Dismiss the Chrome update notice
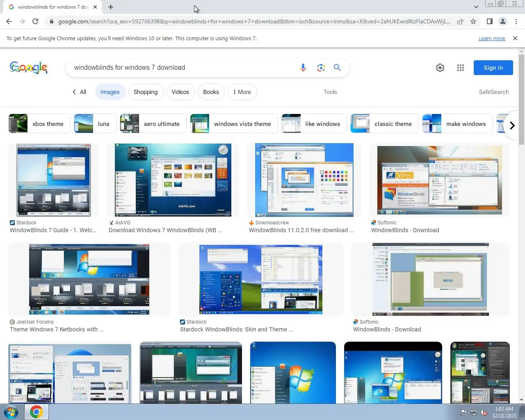Image resolution: width=525 pixels, height=420 pixels. point(515,38)
